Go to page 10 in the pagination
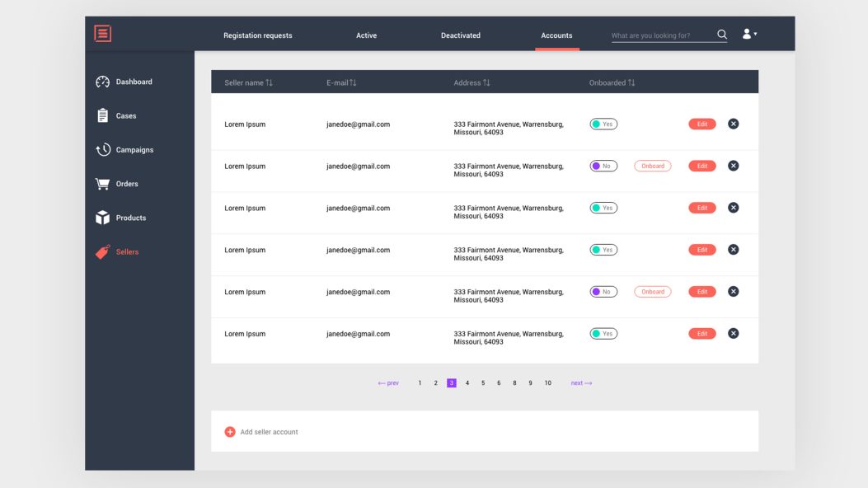This screenshot has height=488, width=868. [547, 382]
